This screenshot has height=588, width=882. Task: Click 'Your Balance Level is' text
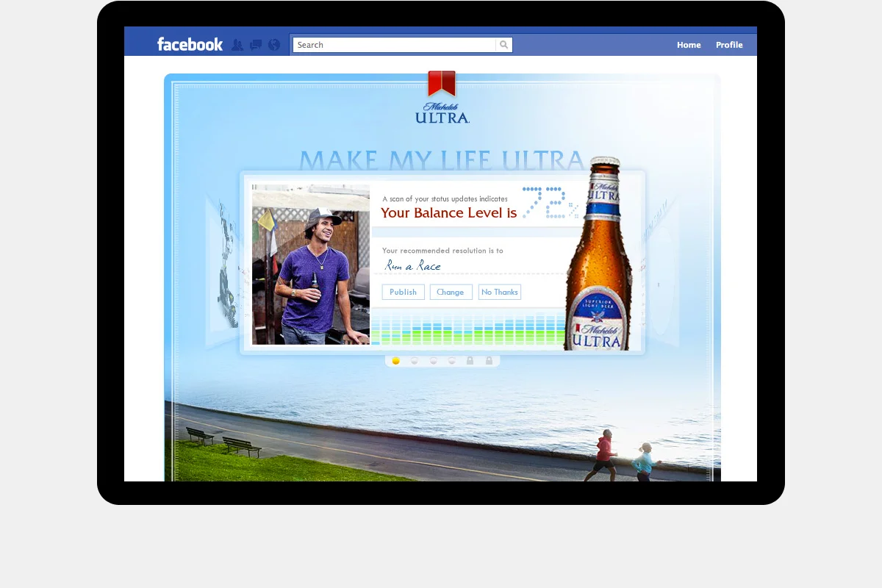[x=449, y=213]
